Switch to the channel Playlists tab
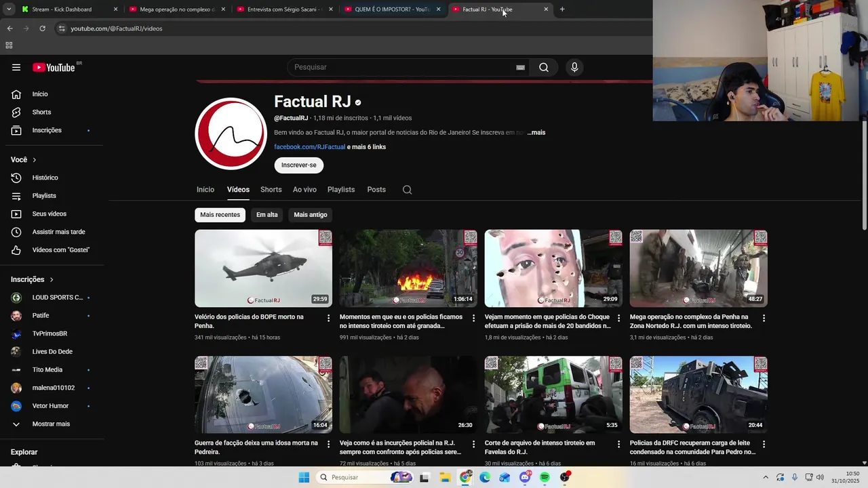This screenshot has width=868, height=488. point(341,190)
